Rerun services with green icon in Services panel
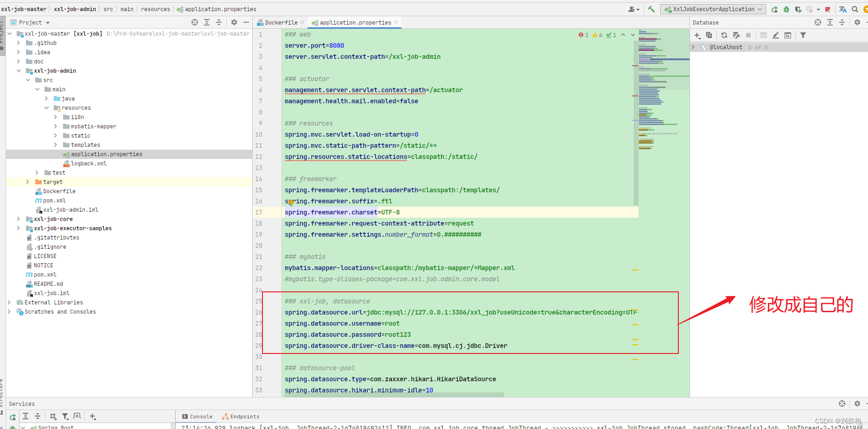The image size is (868, 429). (13, 416)
